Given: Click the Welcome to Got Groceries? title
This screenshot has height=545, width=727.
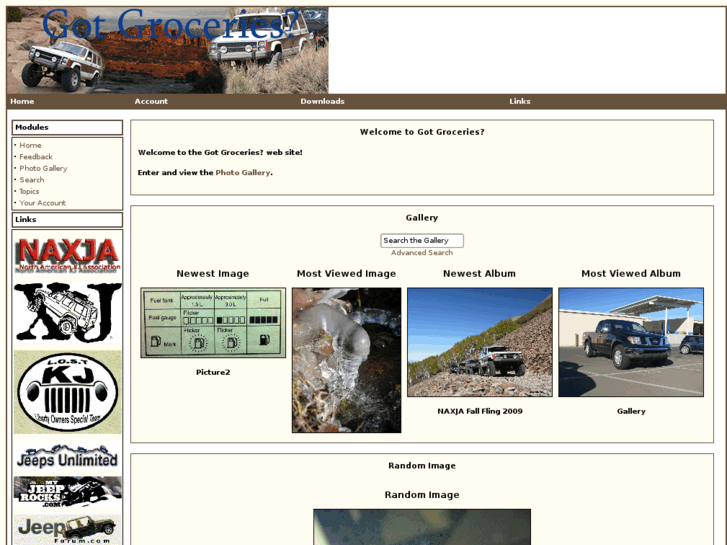Looking at the screenshot, I should click(422, 132).
